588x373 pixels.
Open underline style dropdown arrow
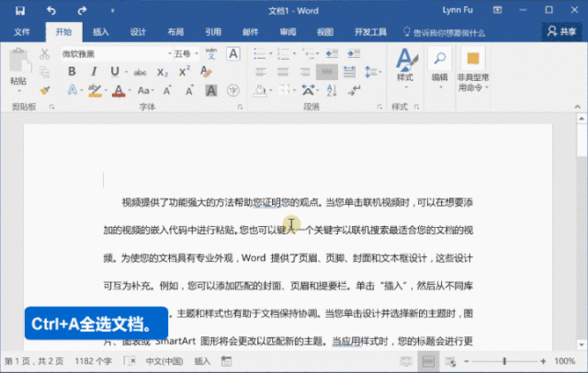pos(126,72)
